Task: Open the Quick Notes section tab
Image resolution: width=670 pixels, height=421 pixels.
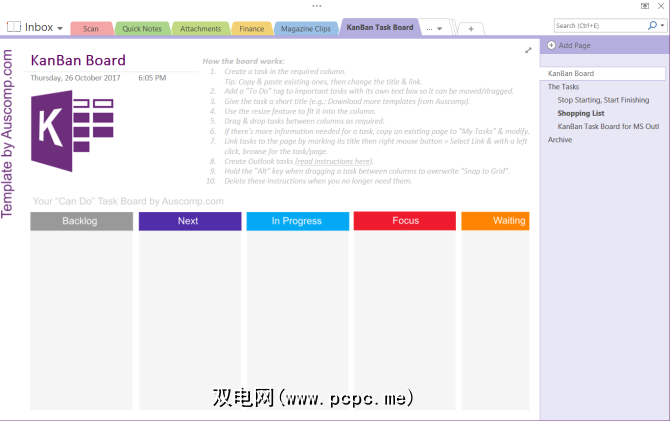Action: tap(143, 29)
